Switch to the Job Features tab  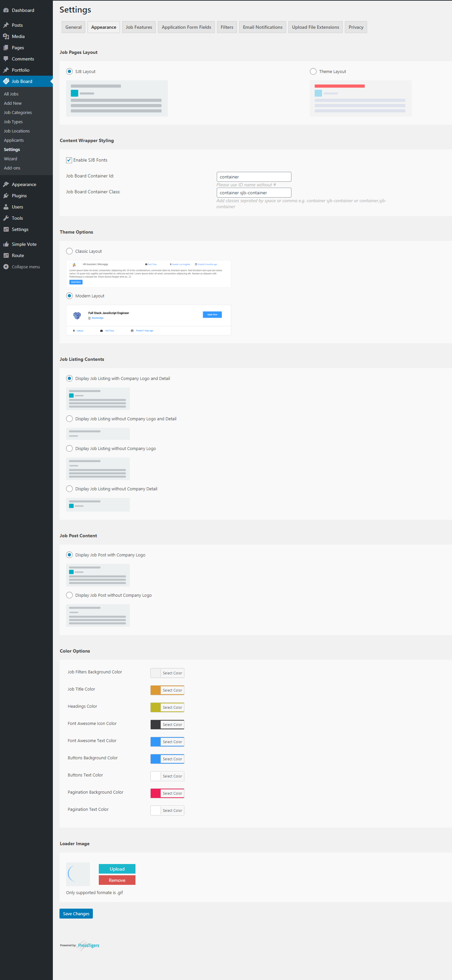coord(139,27)
